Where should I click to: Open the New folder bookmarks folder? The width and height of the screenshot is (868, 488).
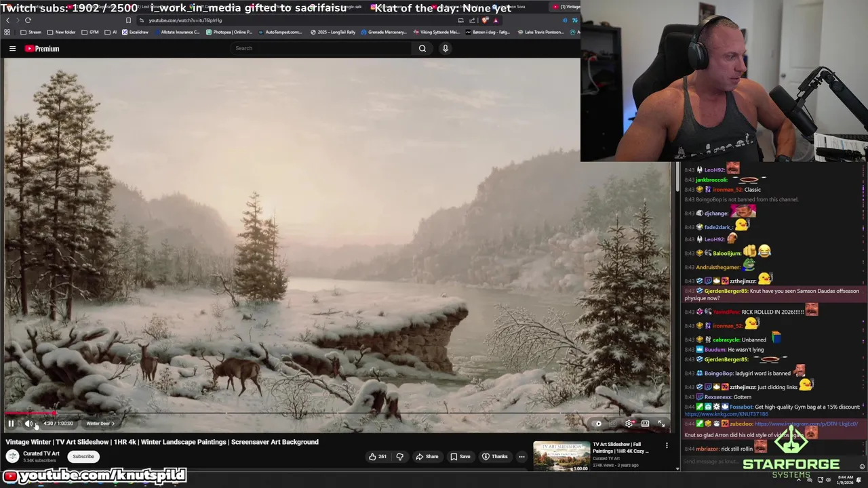61,32
